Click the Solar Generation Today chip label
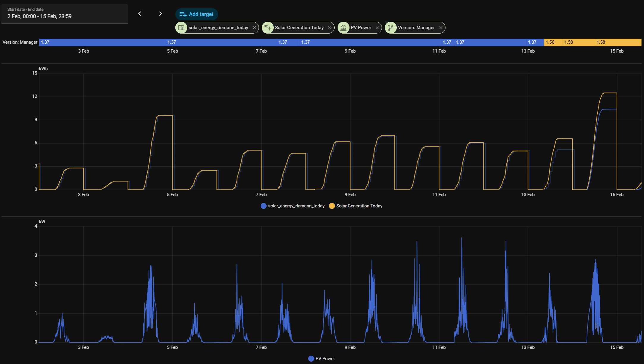The width and height of the screenshot is (644, 364). tap(299, 28)
